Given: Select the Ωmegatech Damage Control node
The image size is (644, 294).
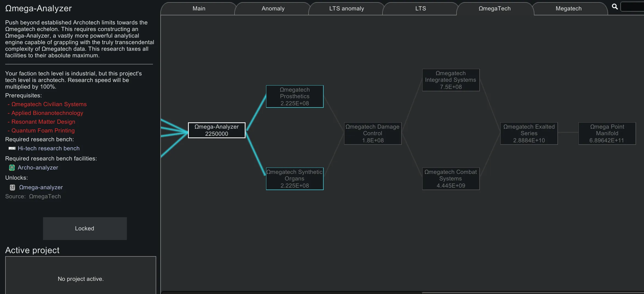Looking at the screenshot, I should [373, 134].
